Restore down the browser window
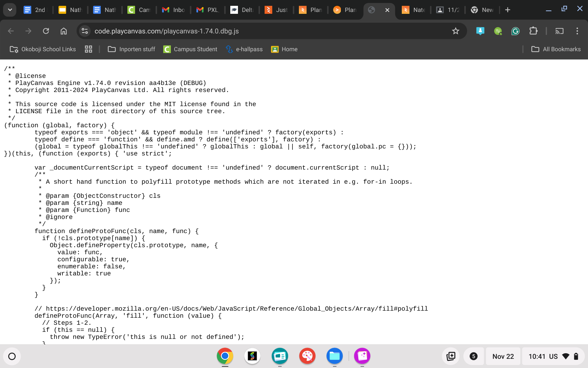Viewport: 588px width, 368px height. (x=564, y=9)
